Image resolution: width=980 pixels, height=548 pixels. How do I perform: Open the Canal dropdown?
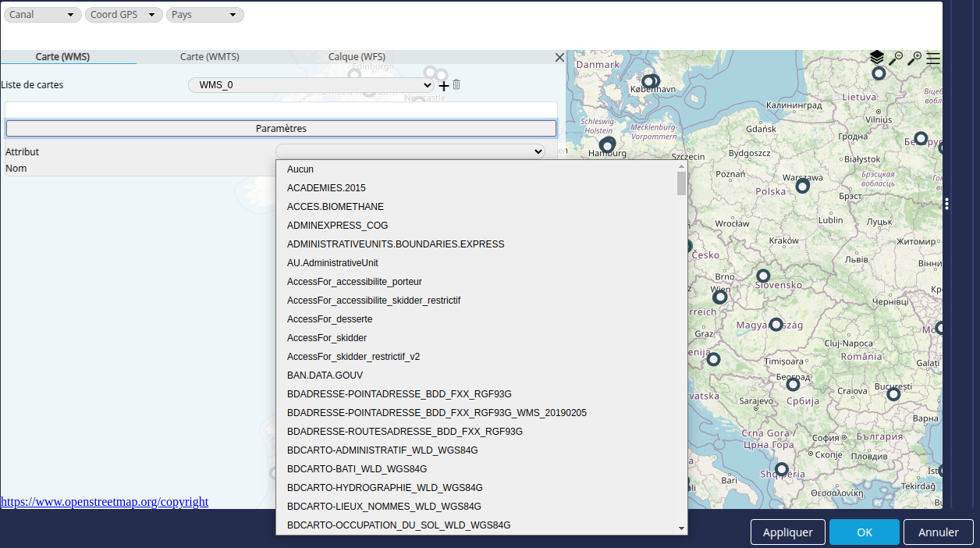point(43,15)
